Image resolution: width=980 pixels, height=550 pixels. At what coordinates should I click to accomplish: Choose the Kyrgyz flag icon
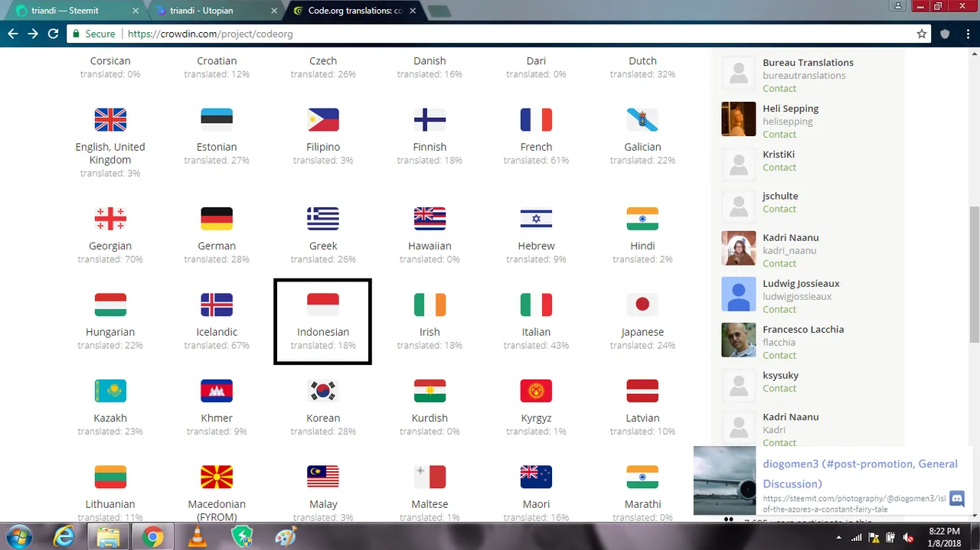536,391
